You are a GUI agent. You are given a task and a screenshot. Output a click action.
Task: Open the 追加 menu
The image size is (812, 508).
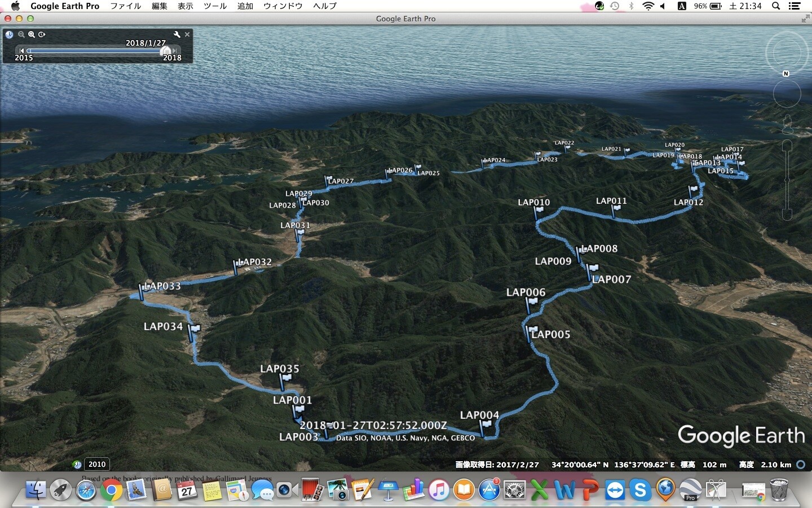coord(245,6)
